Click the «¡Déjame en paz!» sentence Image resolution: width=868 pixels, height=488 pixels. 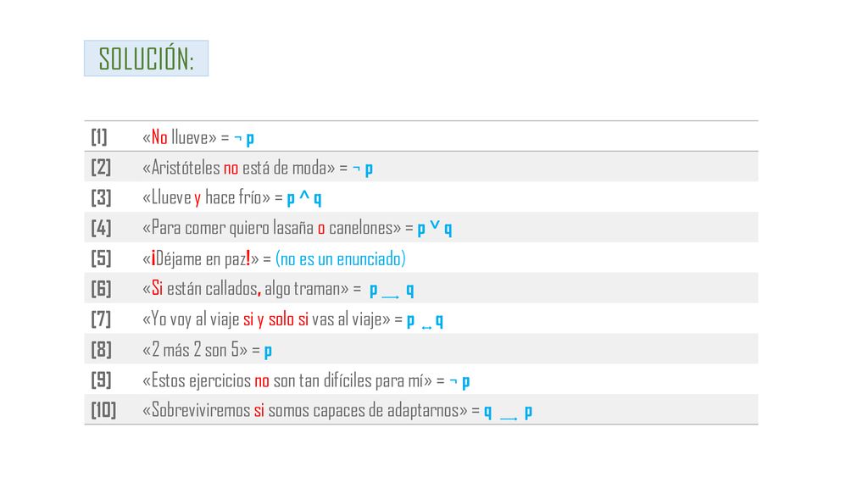tap(200, 258)
